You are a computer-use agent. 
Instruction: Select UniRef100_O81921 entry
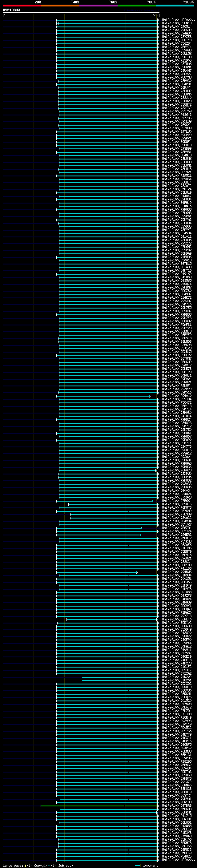176,172
